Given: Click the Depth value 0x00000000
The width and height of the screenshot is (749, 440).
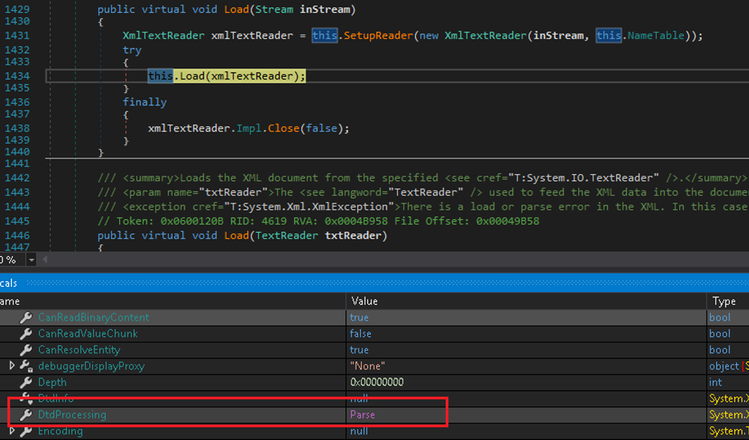Looking at the screenshot, I should click(376, 382).
